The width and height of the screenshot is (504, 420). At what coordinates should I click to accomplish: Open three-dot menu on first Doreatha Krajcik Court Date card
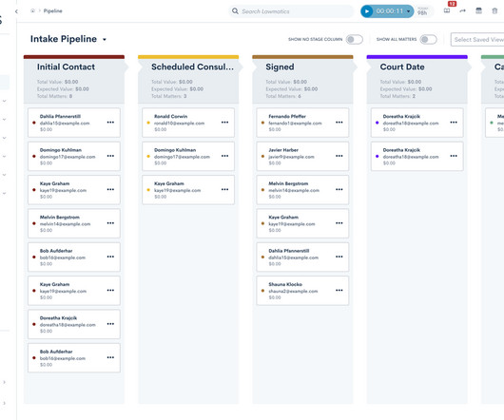coord(454,123)
